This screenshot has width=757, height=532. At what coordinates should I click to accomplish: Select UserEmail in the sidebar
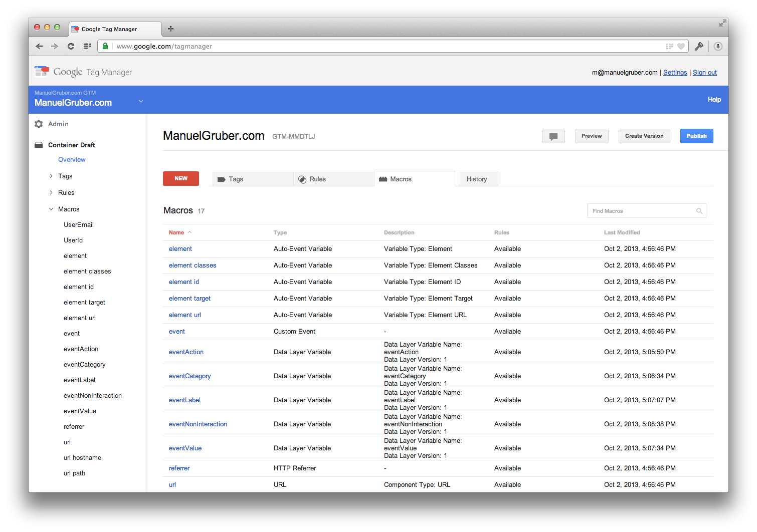79,224
